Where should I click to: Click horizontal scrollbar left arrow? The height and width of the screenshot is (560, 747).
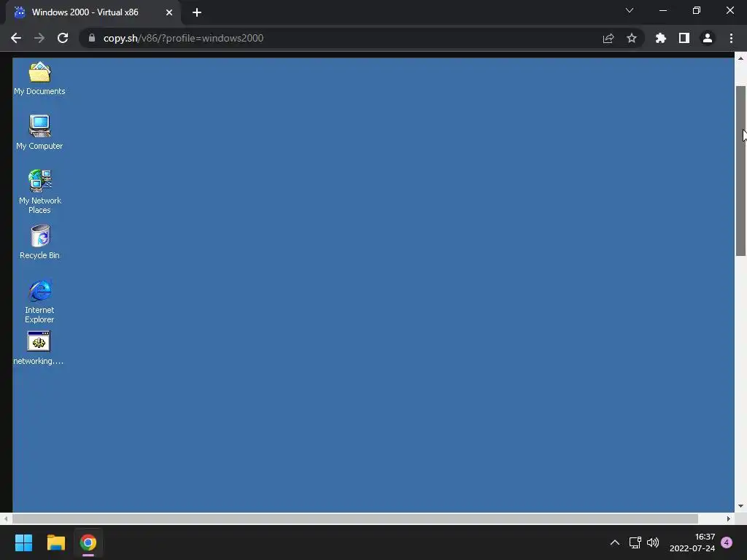pos(6,518)
